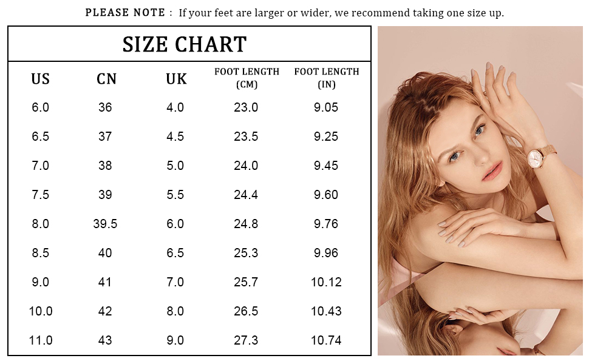Select CN size 39.5 cell
Image resolution: width=589 pixels, height=364 pixels.
click(105, 224)
